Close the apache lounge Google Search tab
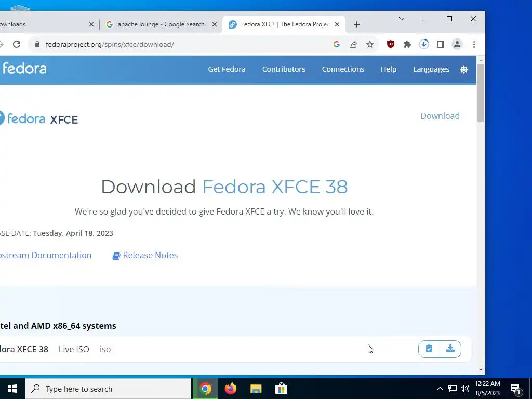 [215, 24]
